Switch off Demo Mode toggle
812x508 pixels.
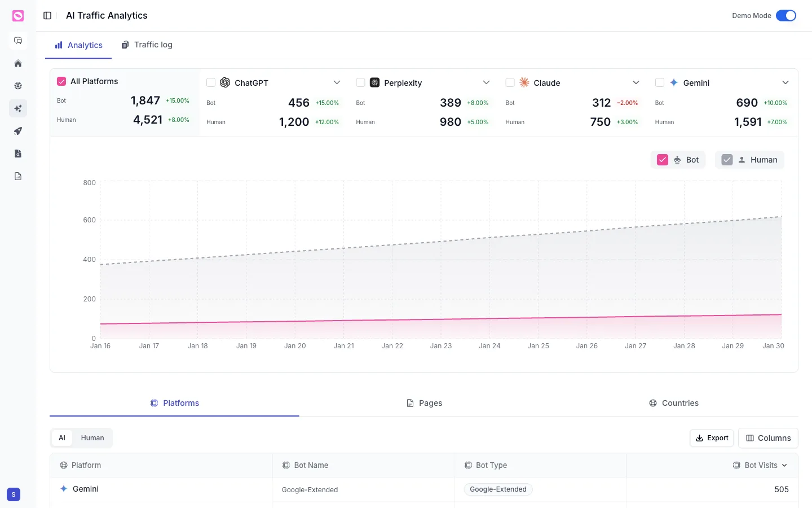coord(786,16)
